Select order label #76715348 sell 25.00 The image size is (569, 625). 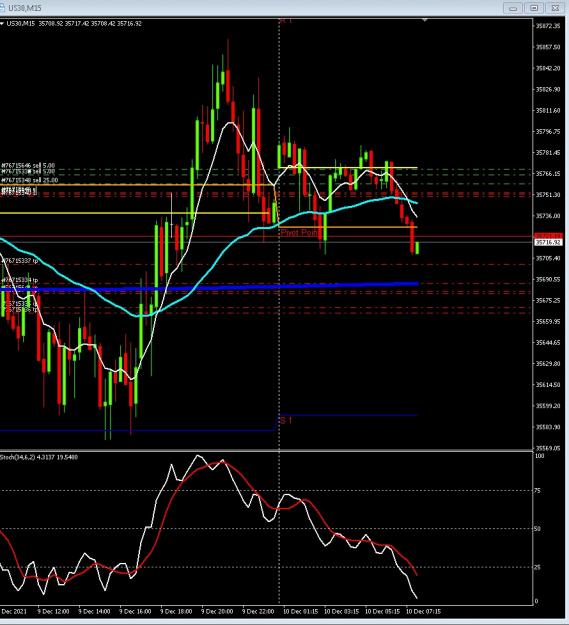point(29,181)
